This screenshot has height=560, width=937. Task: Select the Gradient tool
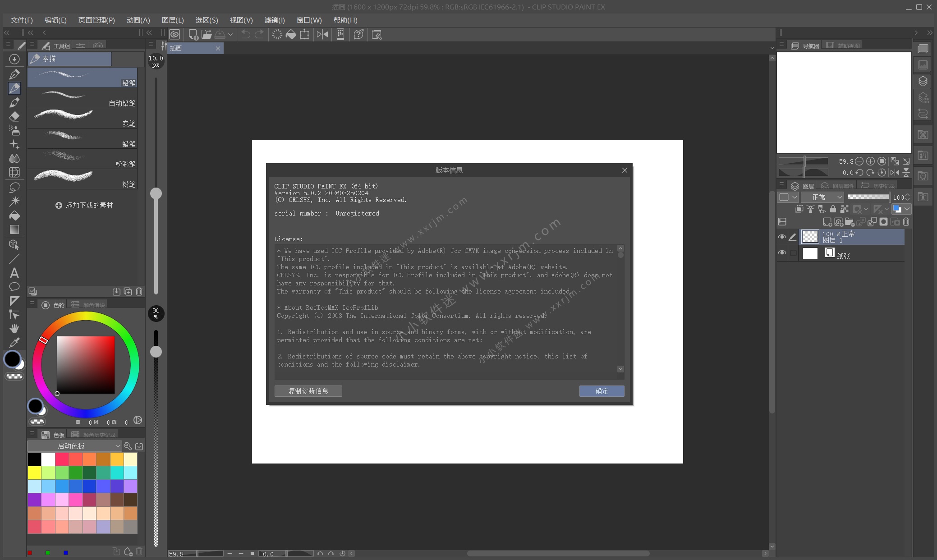click(x=14, y=230)
